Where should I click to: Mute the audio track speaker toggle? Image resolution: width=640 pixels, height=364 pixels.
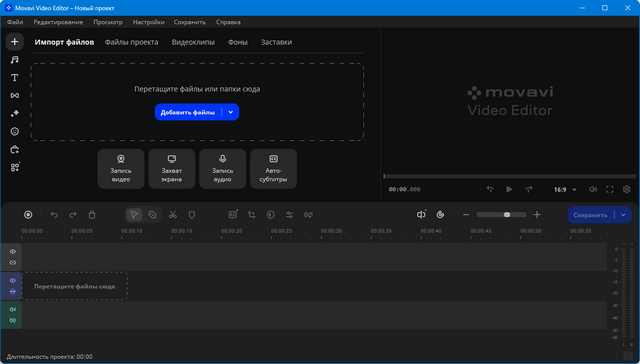pyautogui.click(x=13, y=309)
